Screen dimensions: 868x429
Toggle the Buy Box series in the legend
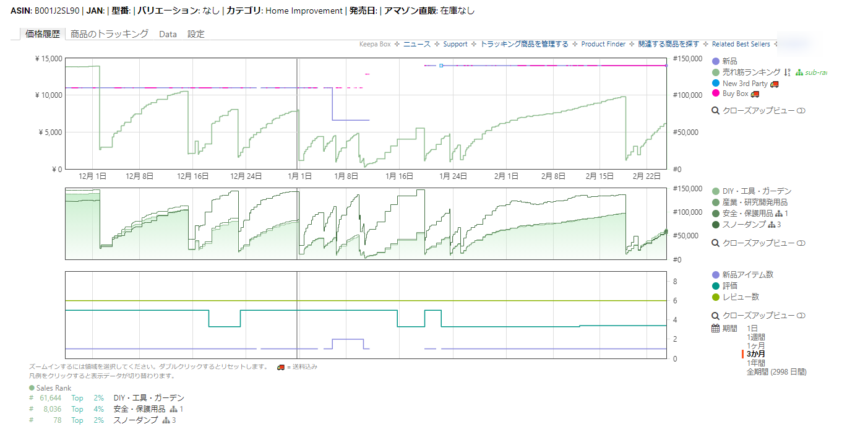coord(735,93)
